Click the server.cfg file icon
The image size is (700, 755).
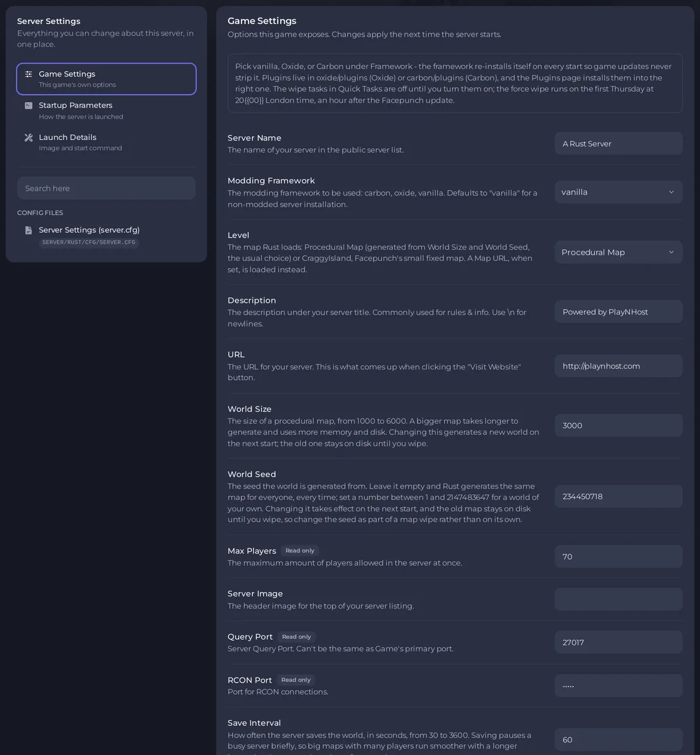[x=29, y=230]
